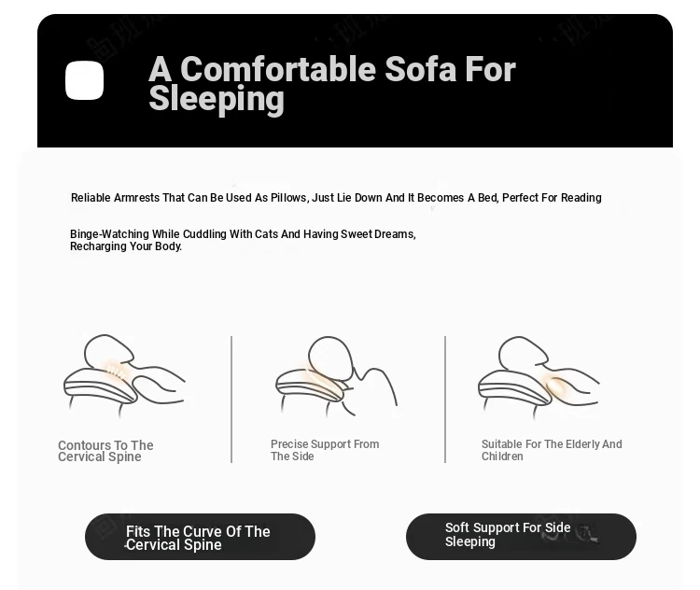Click the "Recharging Your Body." text line
This screenshot has height=590, width=700.
[126, 246]
